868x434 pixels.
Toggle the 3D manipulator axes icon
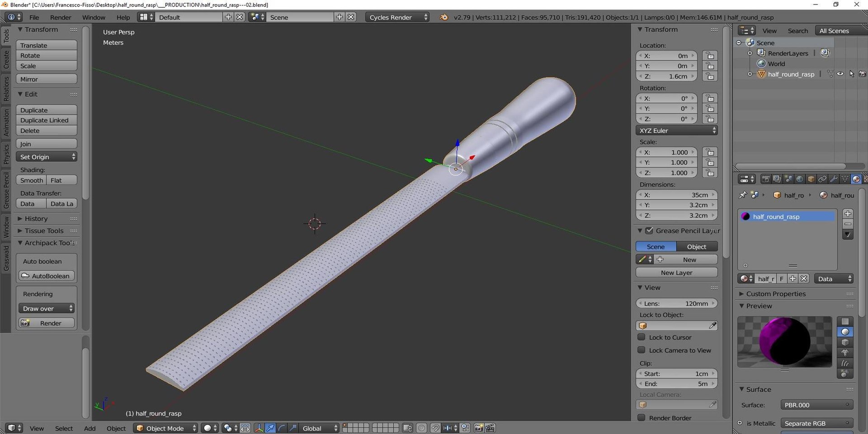pyautogui.click(x=259, y=428)
